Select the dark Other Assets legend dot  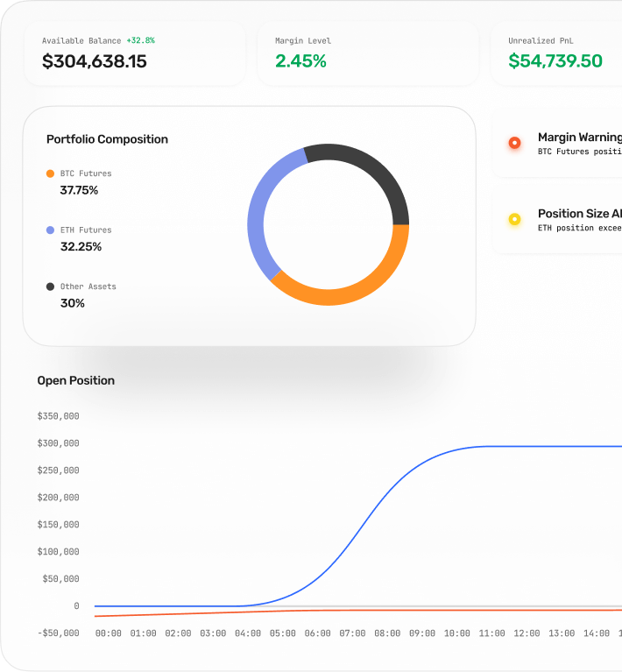tap(50, 286)
